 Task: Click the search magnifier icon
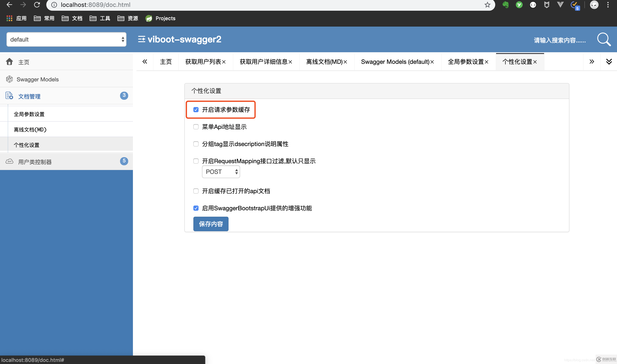(x=604, y=39)
